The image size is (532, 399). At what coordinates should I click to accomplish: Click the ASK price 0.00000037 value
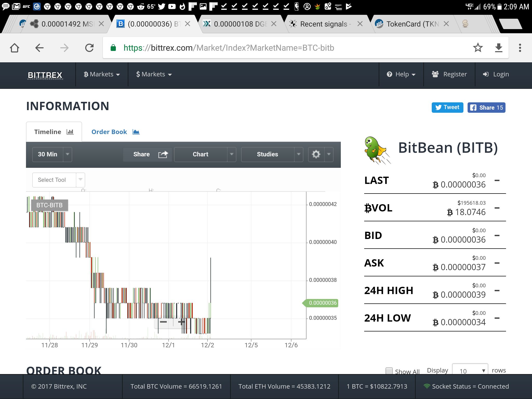[459, 267]
